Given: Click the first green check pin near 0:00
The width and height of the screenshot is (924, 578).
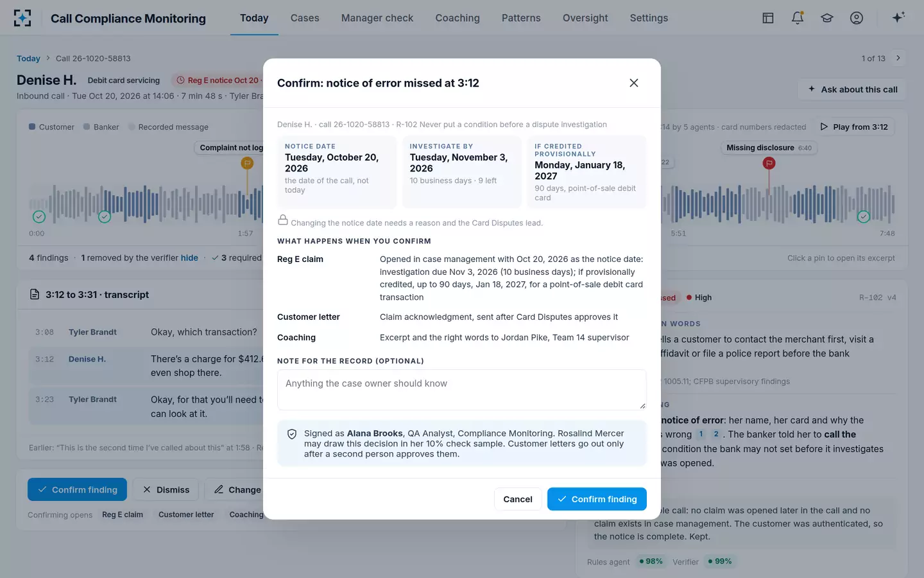Looking at the screenshot, I should click(39, 216).
